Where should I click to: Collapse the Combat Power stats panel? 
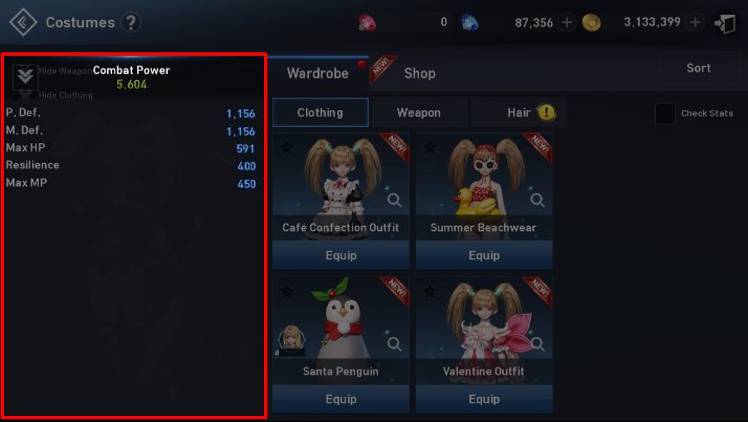click(x=25, y=76)
